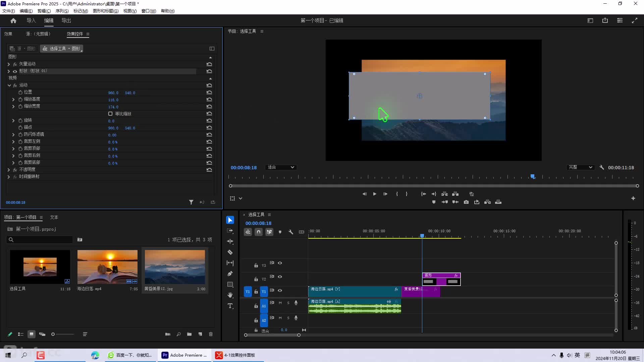Add a marker in Program monitor
This screenshot has width=644, height=362.
click(x=434, y=202)
